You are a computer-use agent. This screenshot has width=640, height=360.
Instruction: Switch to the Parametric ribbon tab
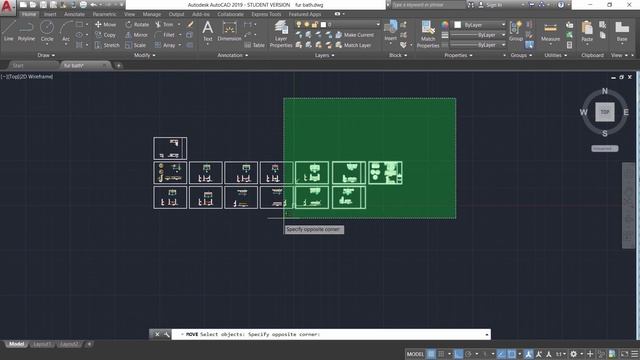click(104, 14)
